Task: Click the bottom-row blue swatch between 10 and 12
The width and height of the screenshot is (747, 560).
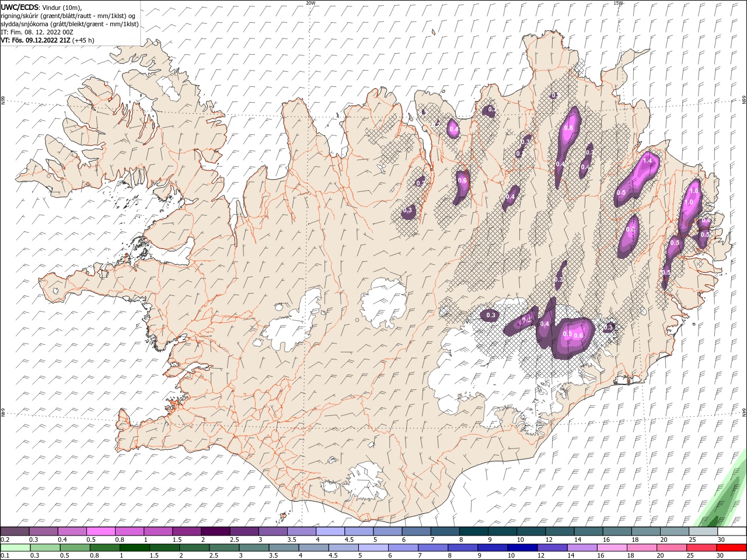Action: pos(522,548)
